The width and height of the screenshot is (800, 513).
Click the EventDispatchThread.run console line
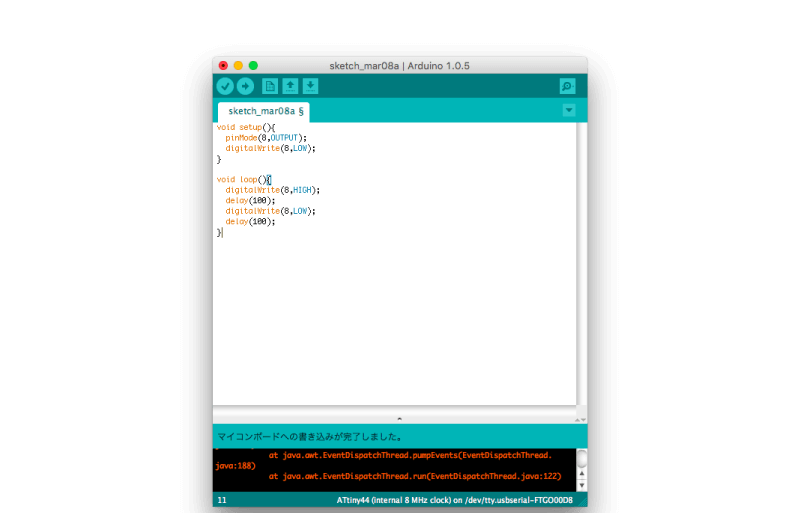coord(415,476)
